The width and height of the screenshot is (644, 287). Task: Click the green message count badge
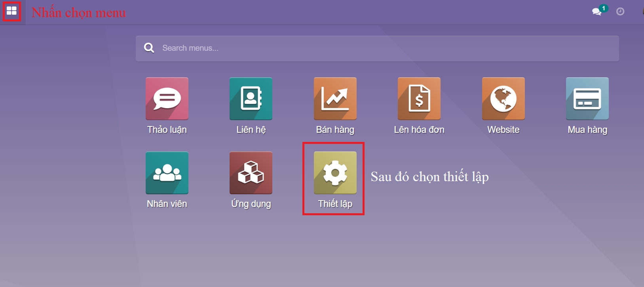pos(604,8)
